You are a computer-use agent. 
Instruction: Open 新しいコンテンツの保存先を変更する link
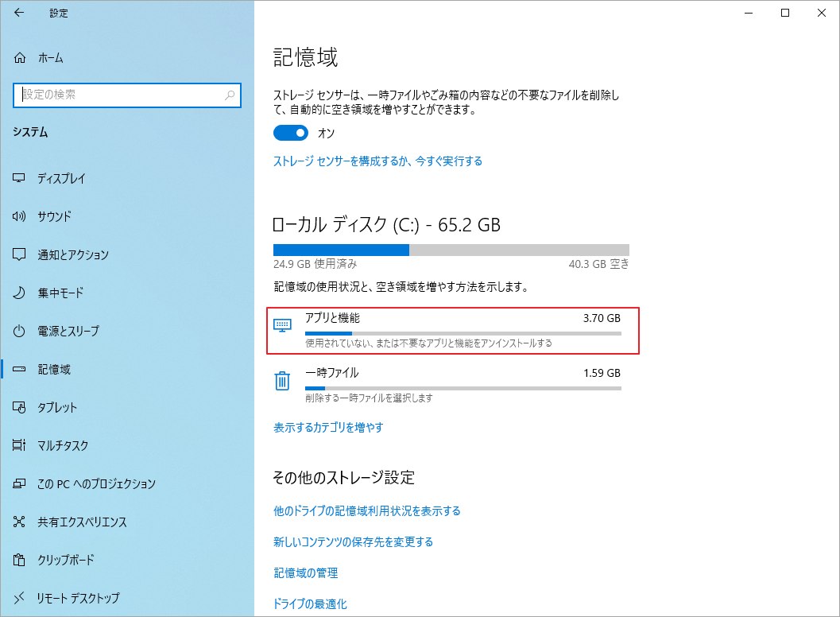coord(353,541)
